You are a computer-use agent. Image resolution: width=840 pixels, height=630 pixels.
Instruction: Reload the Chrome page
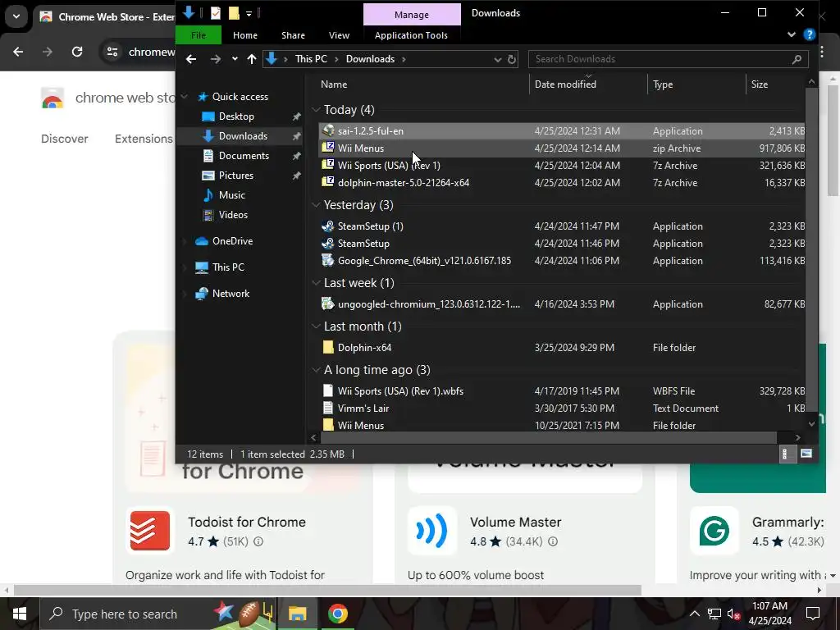[x=77, y=52]
